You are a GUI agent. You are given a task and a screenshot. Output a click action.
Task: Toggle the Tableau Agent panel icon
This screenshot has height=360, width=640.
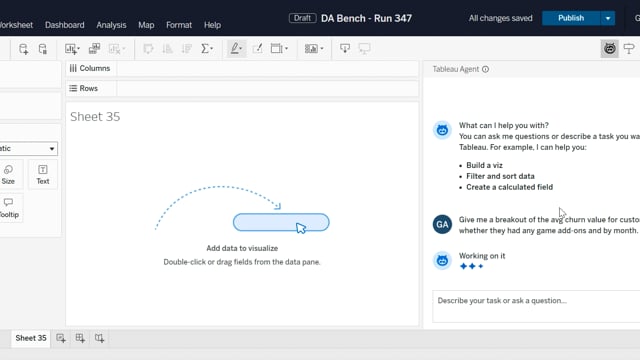pos(609,49)
